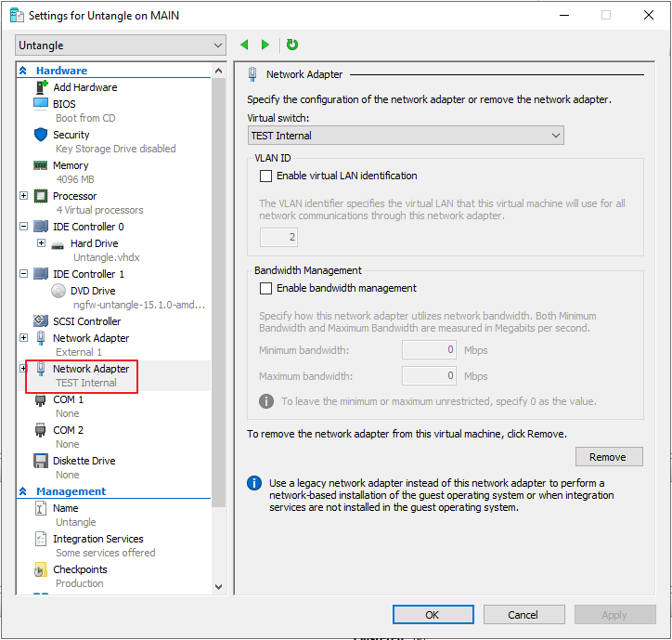Select the COM 1 port icon
The image size is (672, 640).
coord(40,399)
